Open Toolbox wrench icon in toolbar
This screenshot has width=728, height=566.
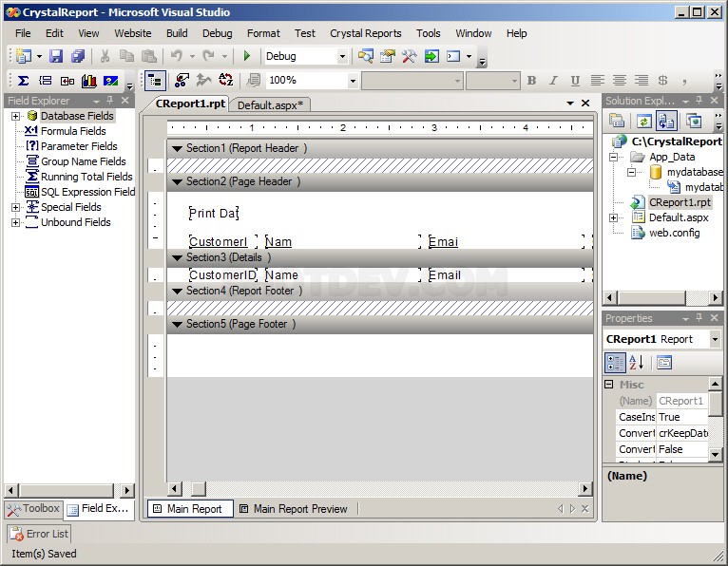point(409,56)
